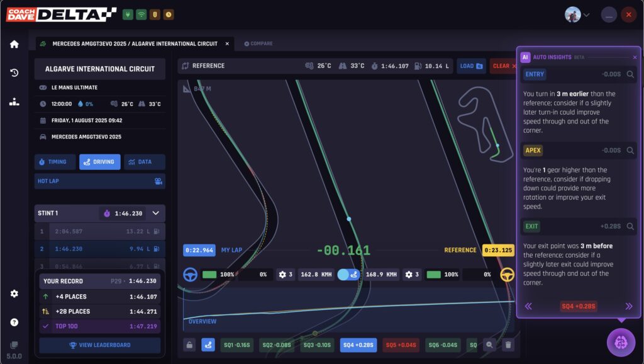Click the View Leaderboard button
This screenshot has width=644, height=364.
coord(99,345)
